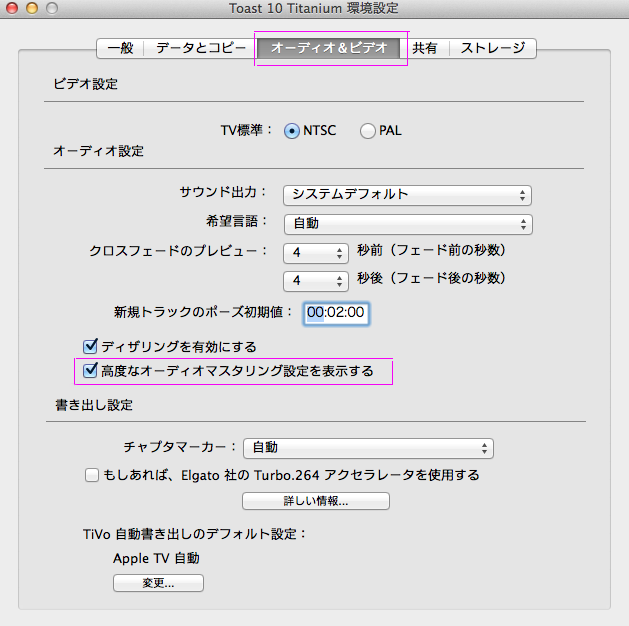Click the オーディオ設定 section heading

pyautogui.click(x=98, y=151)
